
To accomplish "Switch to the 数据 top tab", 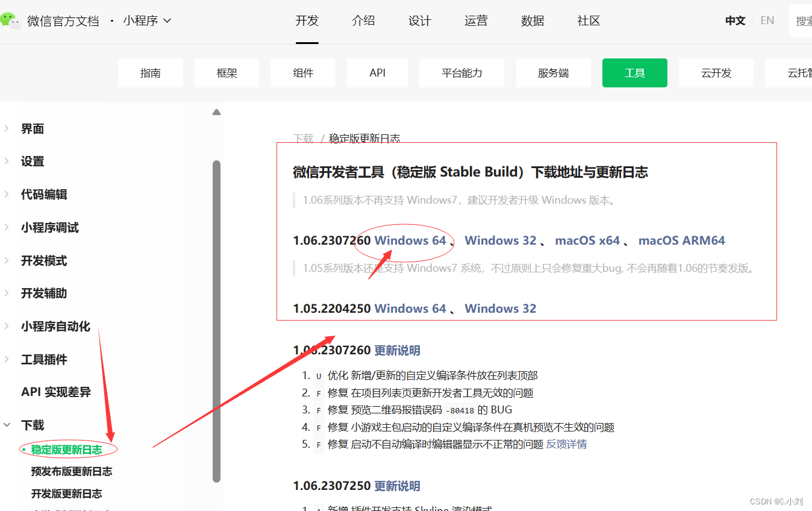I will (532, 20).
